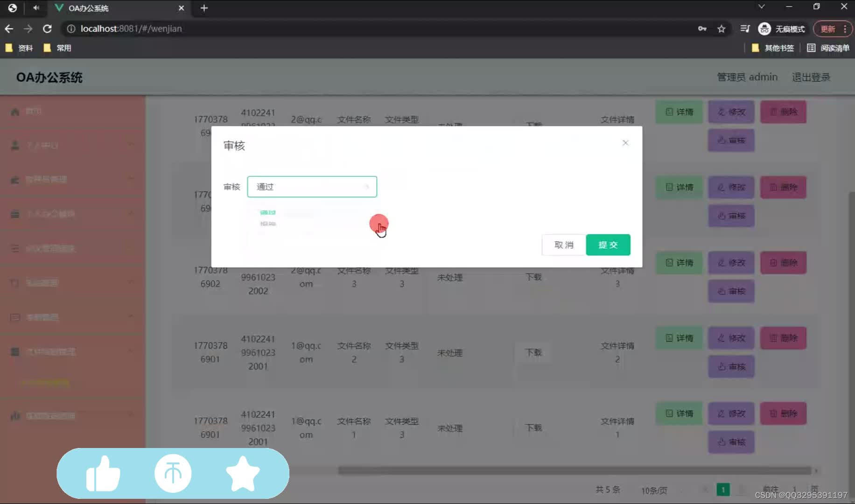Viewport: 855px width, 504px height.
Task: Click 审核 for the row with 文件名称 2
Action: click(x=731, y=366)
